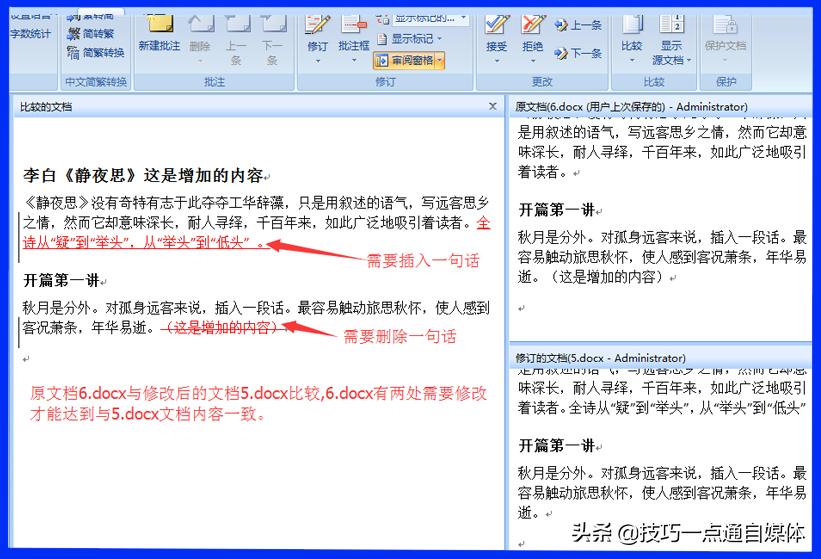Expand dropdown arrow under 比较
The image size is (821, 559).
(632, 61)
